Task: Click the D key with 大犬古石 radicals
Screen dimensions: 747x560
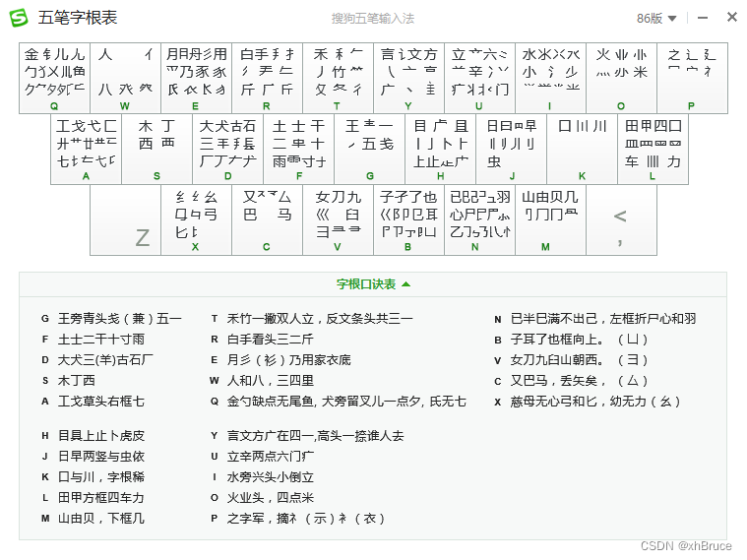Action: [x=228, y=150]
